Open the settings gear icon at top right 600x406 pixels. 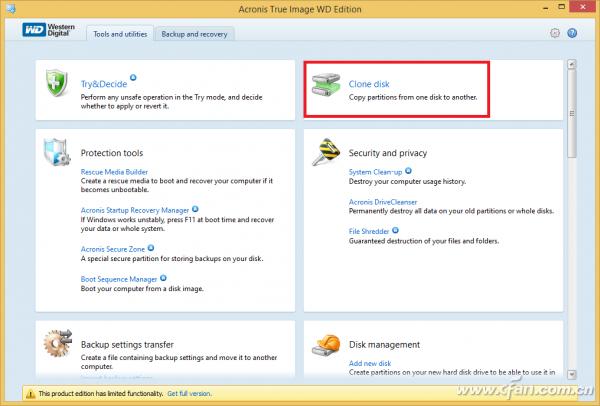tap(555, 33)
